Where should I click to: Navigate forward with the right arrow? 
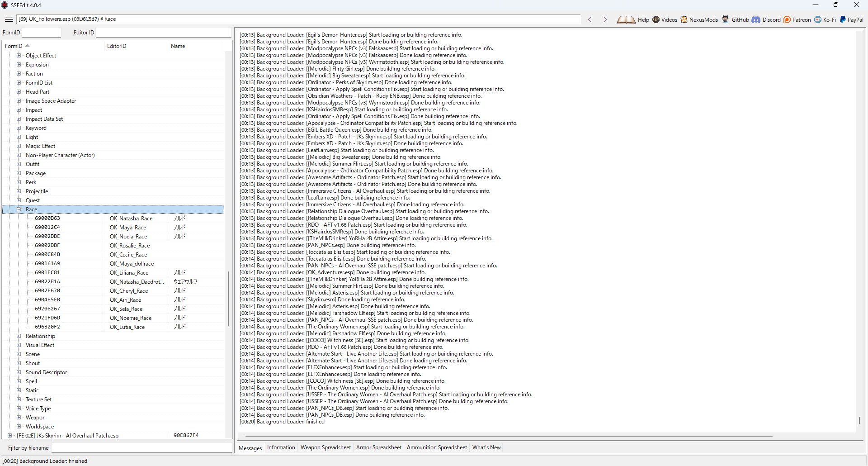(605, 19)
